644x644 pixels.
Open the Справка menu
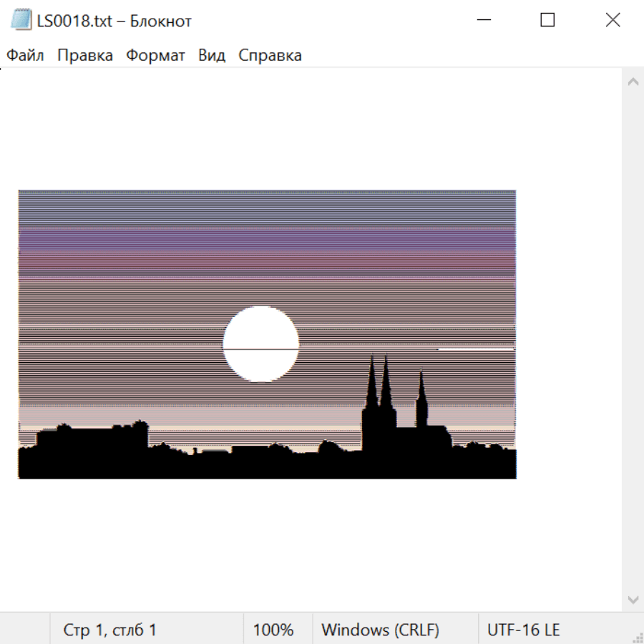click(270, 56)
